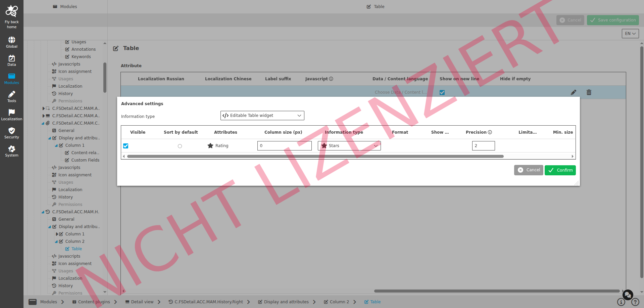Click the Min. size column header
The width and height of the screenshot is (644, 308).
563,132
